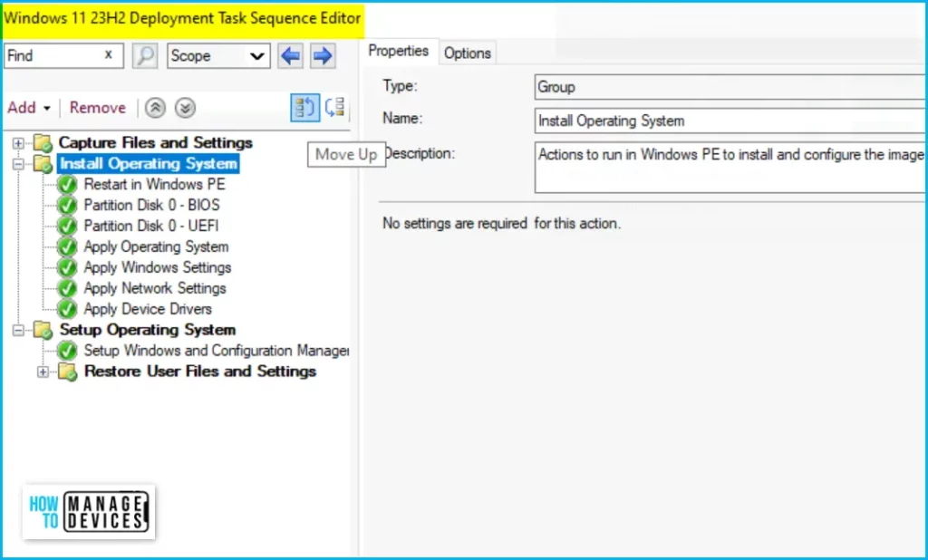This screenshot has width=928, height=560.
Task: Select Setup Windows and Configuration Manager step
Action: [x=216, y=351]
